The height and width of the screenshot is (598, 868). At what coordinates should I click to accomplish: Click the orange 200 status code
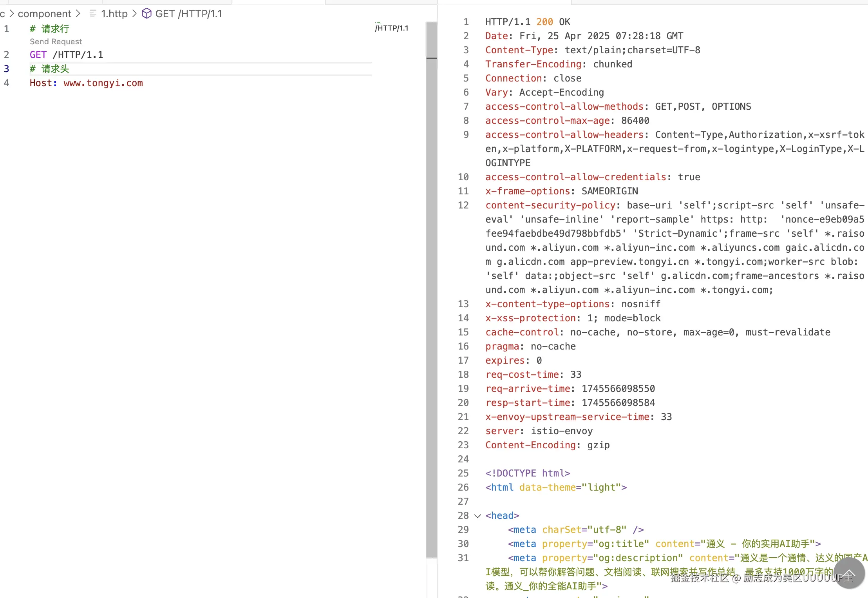(544, 22)
